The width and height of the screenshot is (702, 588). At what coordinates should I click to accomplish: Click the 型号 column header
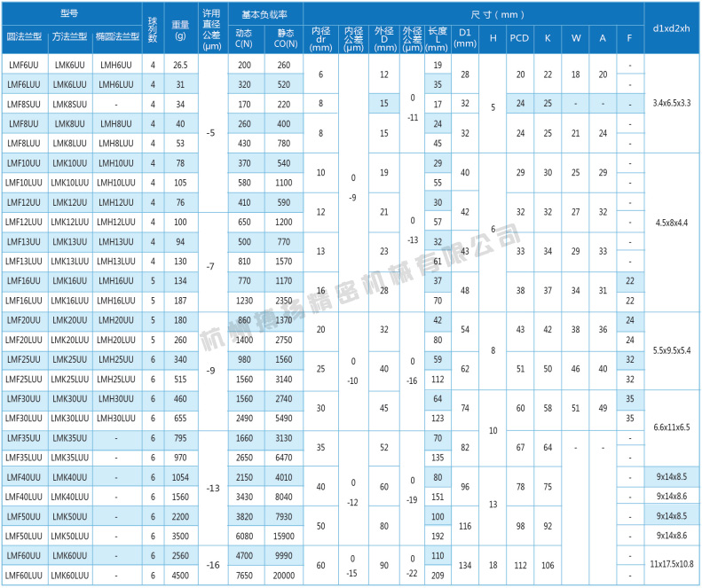pos(69,13)
